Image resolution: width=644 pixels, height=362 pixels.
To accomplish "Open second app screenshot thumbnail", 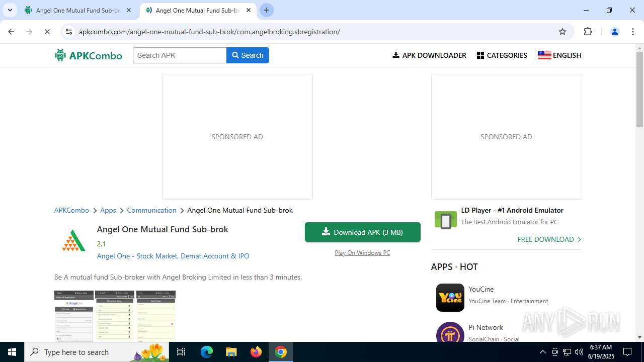I will 115,316.
